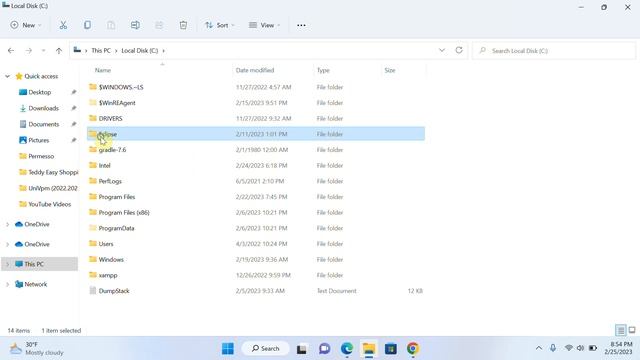Switch to details view layout icon
The height and width of the screenshot is (360, 640).
pos(620,330)
